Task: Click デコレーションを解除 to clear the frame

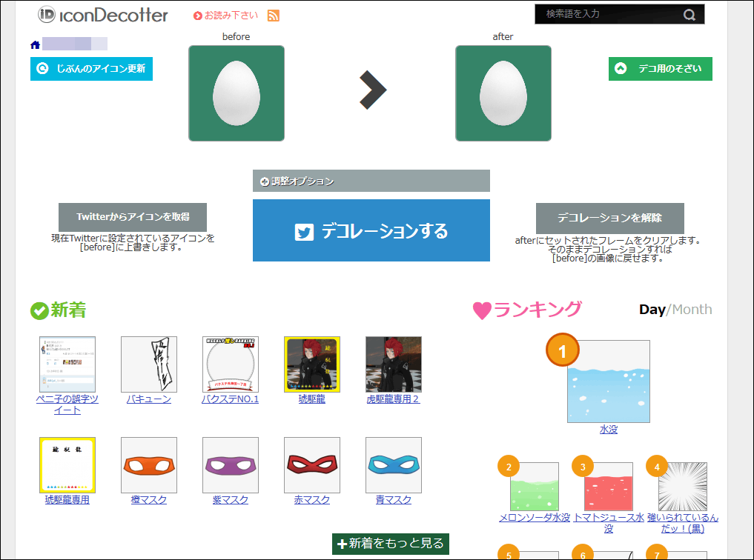Action: point(609,218)
